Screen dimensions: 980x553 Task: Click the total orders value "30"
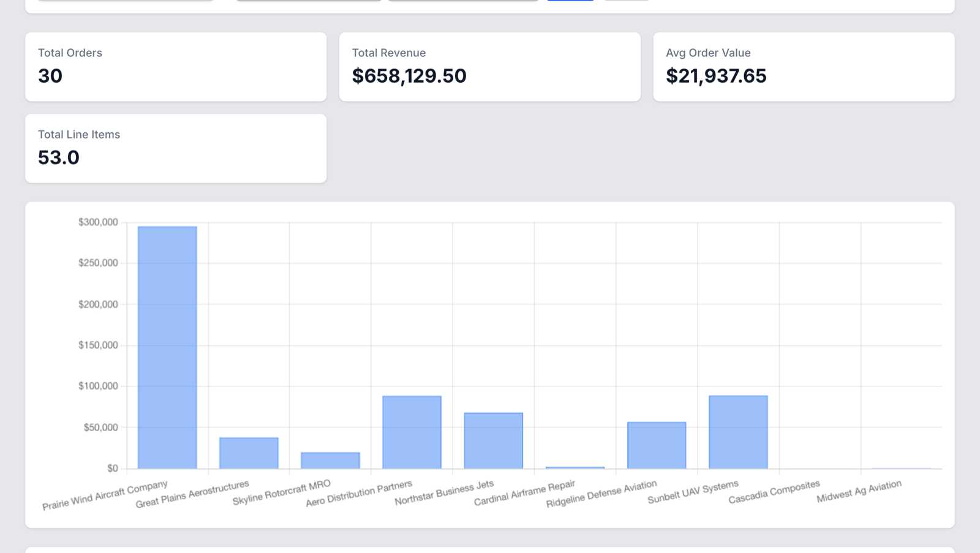point(50,76)
